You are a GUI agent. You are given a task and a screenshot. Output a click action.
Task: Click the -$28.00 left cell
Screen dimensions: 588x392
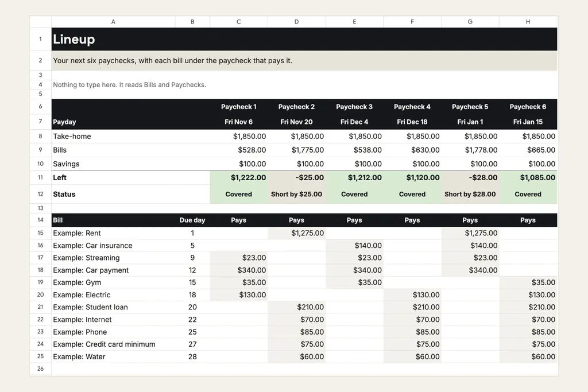470,178
